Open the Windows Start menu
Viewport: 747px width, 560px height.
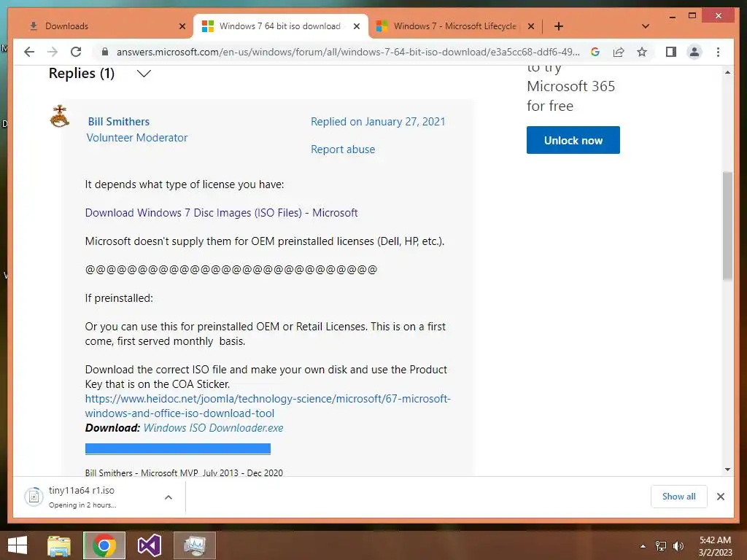pyautogui.click(x=18, y=545)
